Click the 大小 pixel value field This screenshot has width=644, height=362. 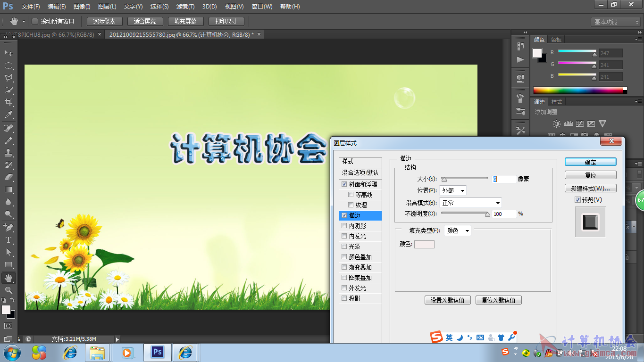pyautogui.click(x=504, y=179)
